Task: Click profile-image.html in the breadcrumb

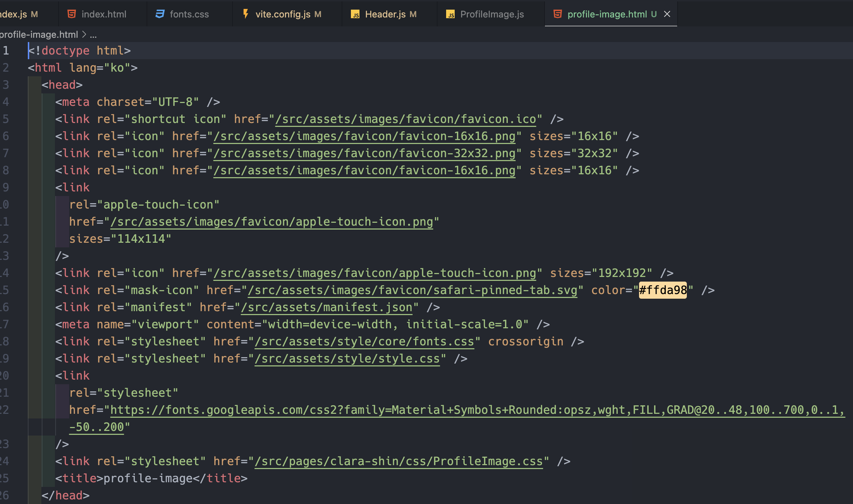Action: click(x=39, y=35)
